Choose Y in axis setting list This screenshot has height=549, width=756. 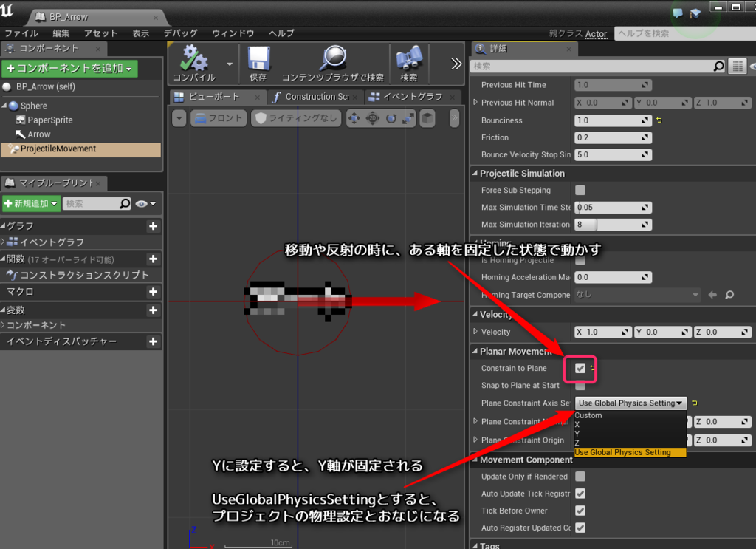(630, 434)
